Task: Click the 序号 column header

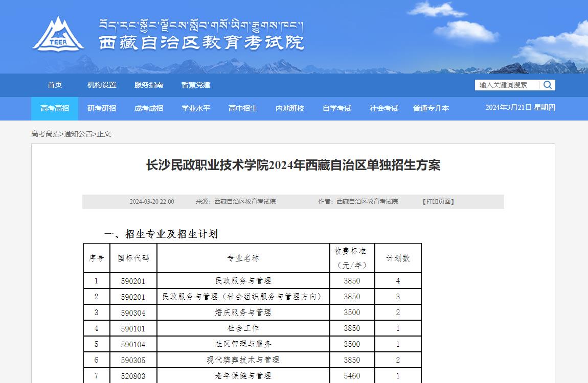Action: coord(97,258)
